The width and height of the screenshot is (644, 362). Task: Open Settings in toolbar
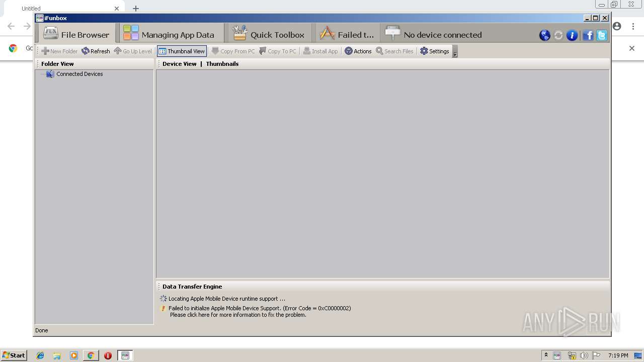tap(435, 51)
